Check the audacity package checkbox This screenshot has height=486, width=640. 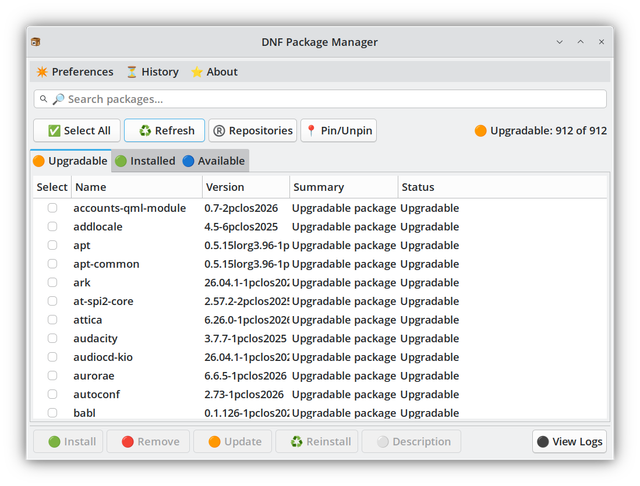52,338
